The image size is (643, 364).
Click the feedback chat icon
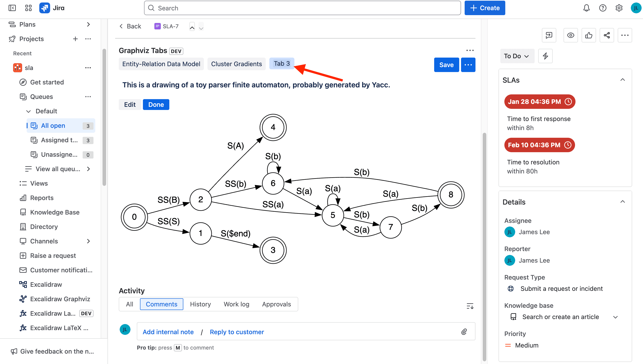click(549, 35)
